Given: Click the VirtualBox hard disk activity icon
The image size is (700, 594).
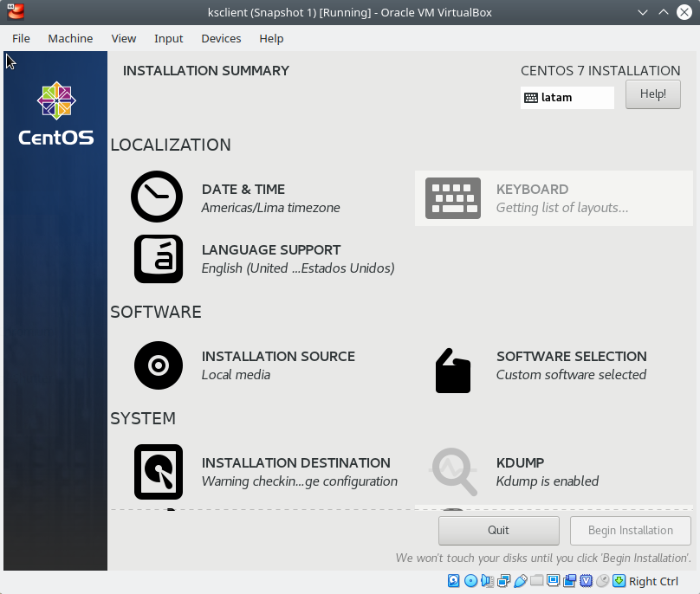Looking at the screenshot, I should (454, 581).
